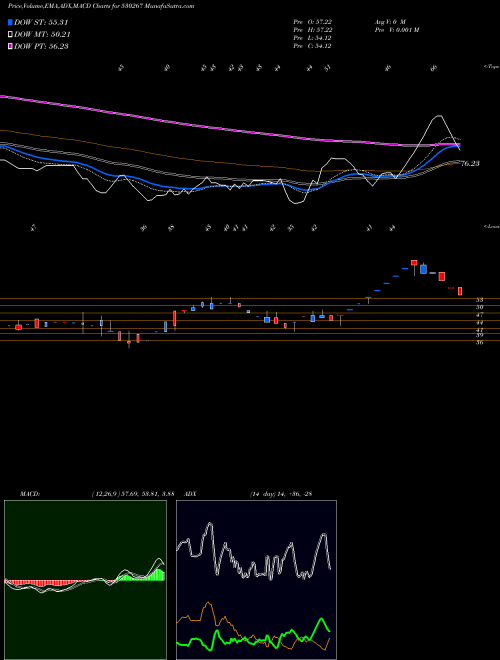Open the ADX indicator panel

pos(256,580)
